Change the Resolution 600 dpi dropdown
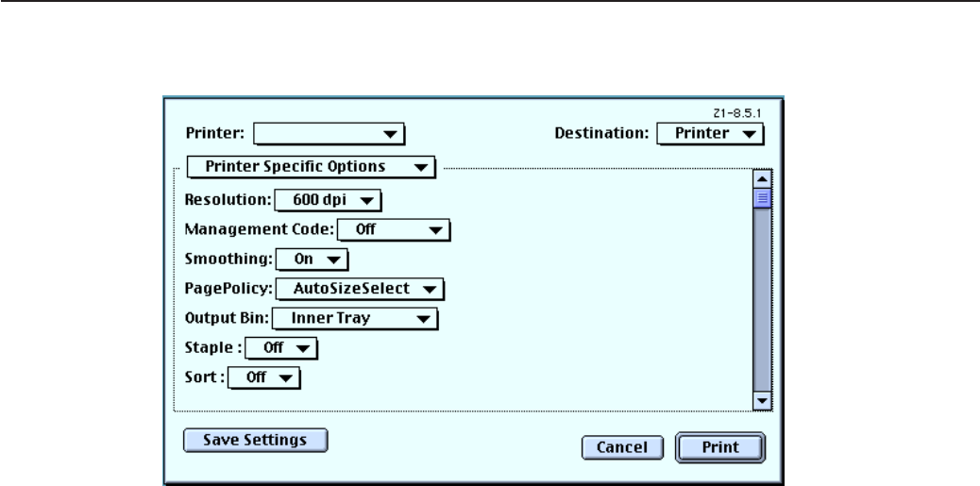 (327, 200)
